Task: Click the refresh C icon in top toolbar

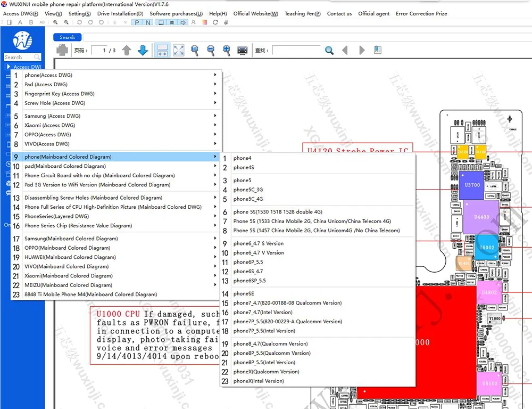Action: 215,22
